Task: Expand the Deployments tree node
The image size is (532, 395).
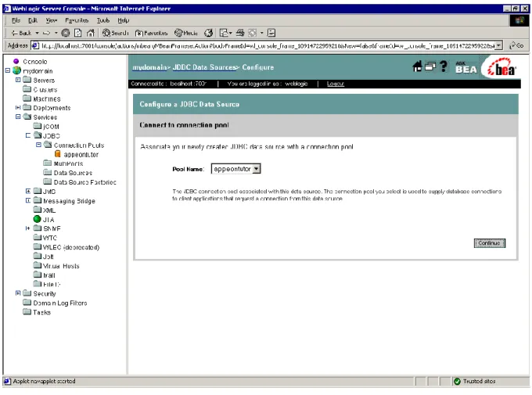Action: [x=18, y=108]
